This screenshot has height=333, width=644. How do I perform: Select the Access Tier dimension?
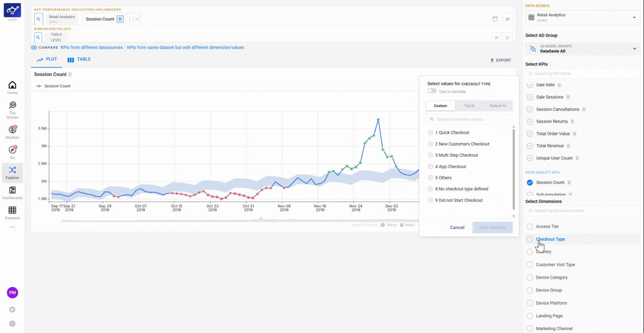pyautogui.click(x=530, y=227)
